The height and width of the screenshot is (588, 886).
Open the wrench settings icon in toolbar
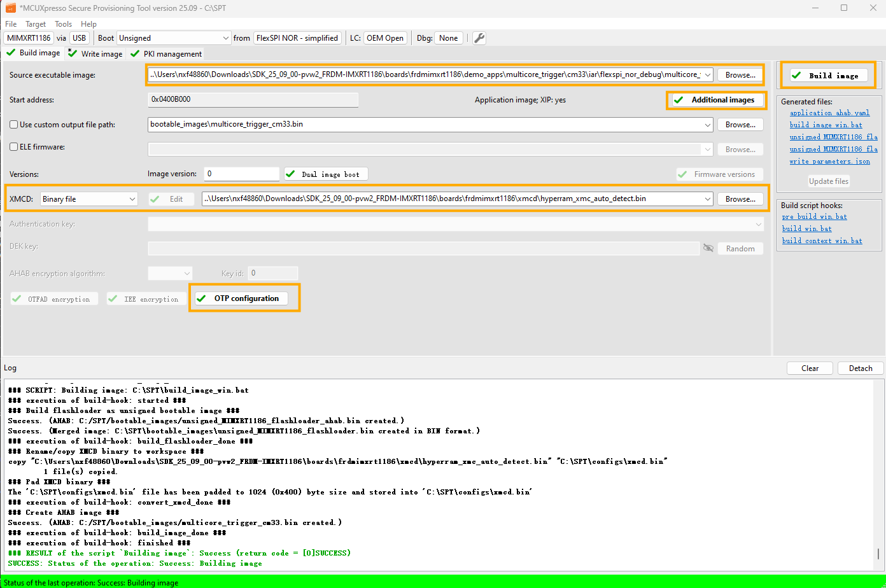(479, 38)
